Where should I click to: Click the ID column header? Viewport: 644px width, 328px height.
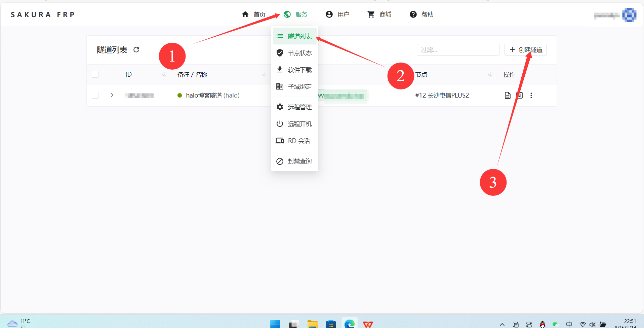(x=128, y=74)
